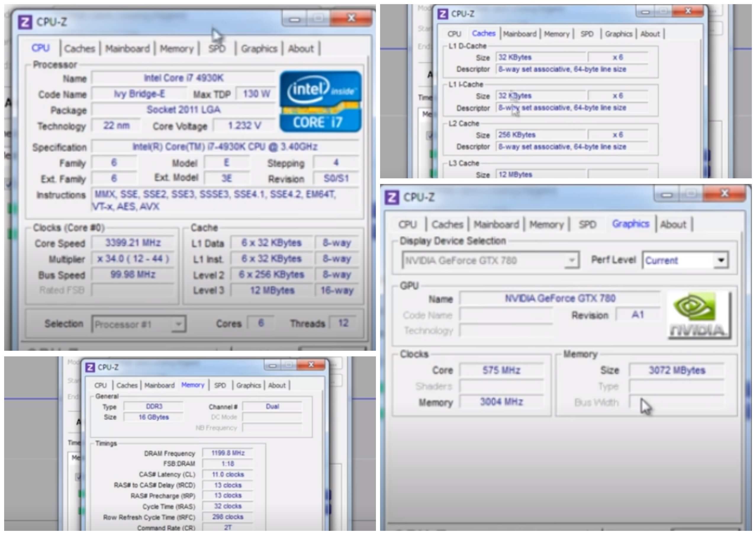Click the Specification field 'Intel(R) Core(TM) i7-4930K CPU @ 3.40GHz'
This screenshot has width=756, height=535.
[225, 147]
